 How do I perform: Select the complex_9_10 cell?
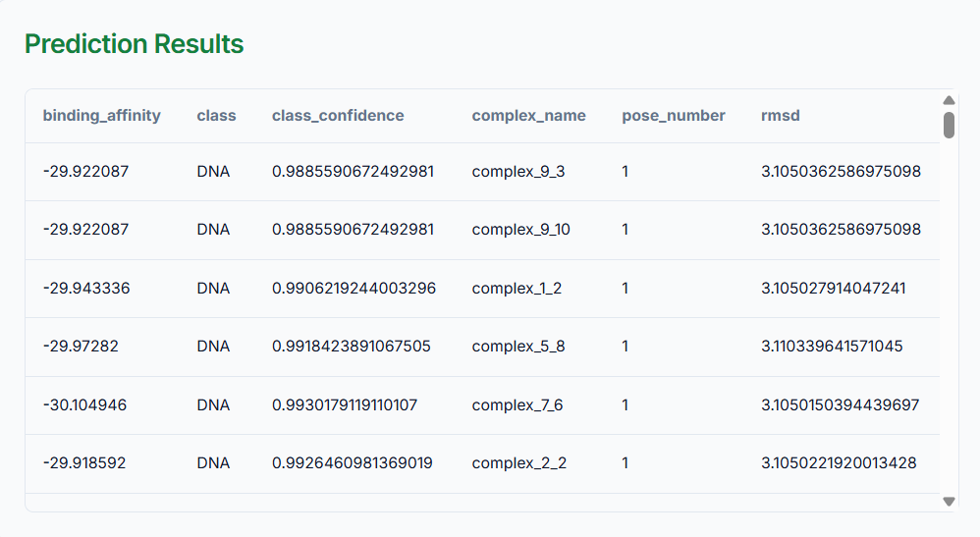(520, 230)
